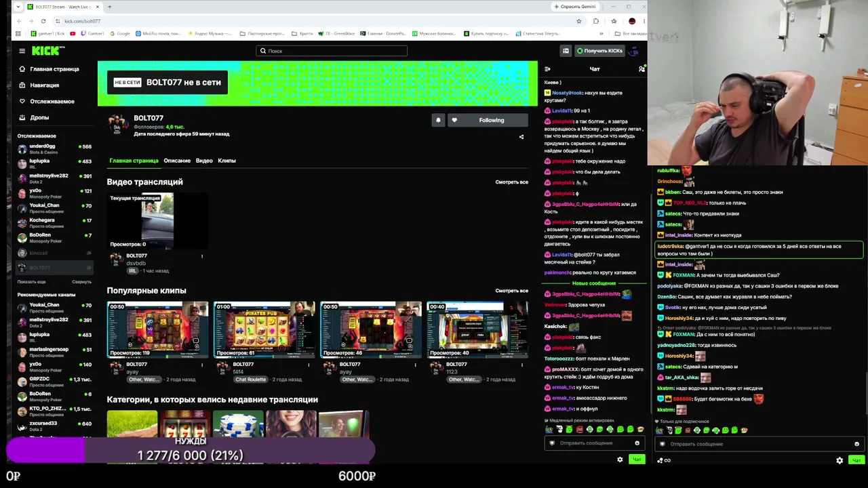
Task: Switch to the Клипы tab
Action: pyautogui.click(x=226, y=161)
